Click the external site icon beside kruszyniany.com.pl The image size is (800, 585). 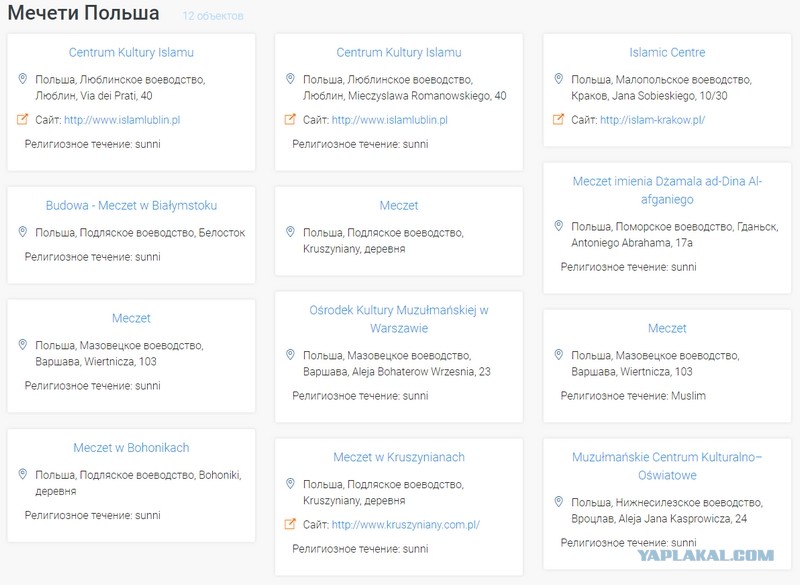(290, 524)
